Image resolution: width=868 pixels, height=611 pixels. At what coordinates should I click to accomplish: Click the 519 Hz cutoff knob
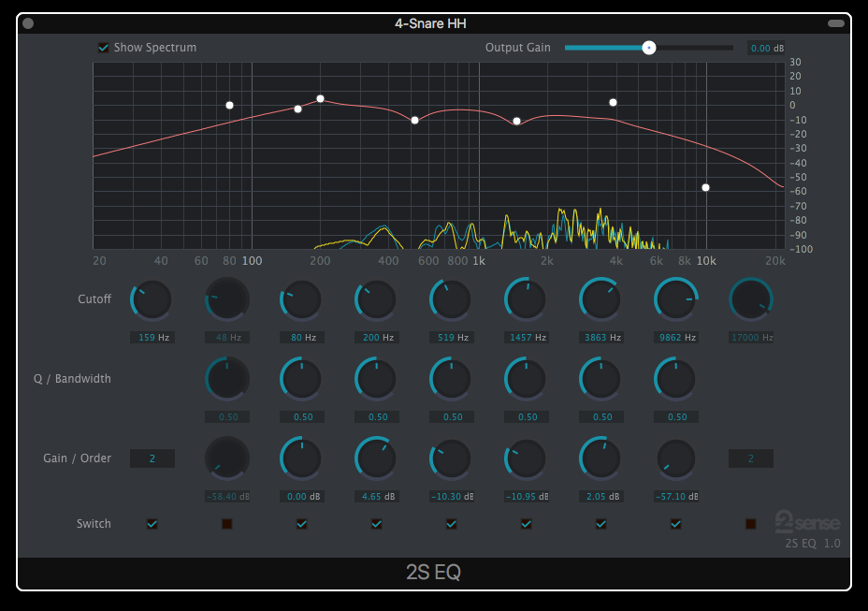451,300
